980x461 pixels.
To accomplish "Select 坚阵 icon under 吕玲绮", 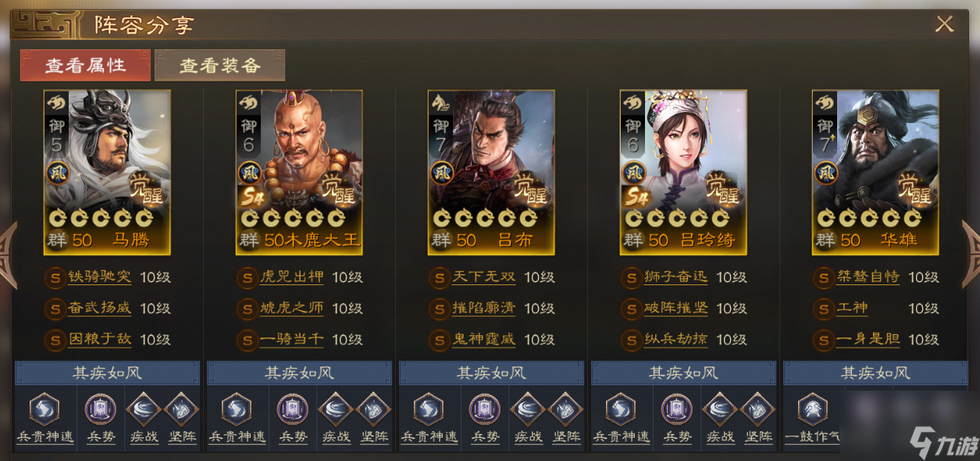I will tap(757, 409).
